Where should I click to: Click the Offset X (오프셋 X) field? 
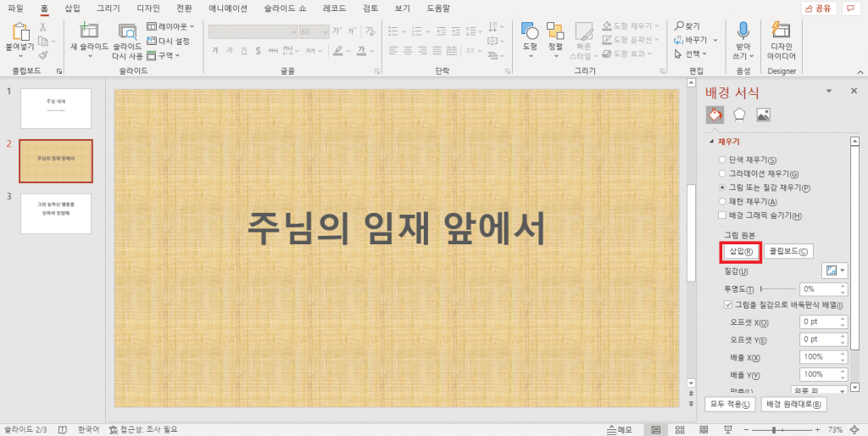coord(823,321)
